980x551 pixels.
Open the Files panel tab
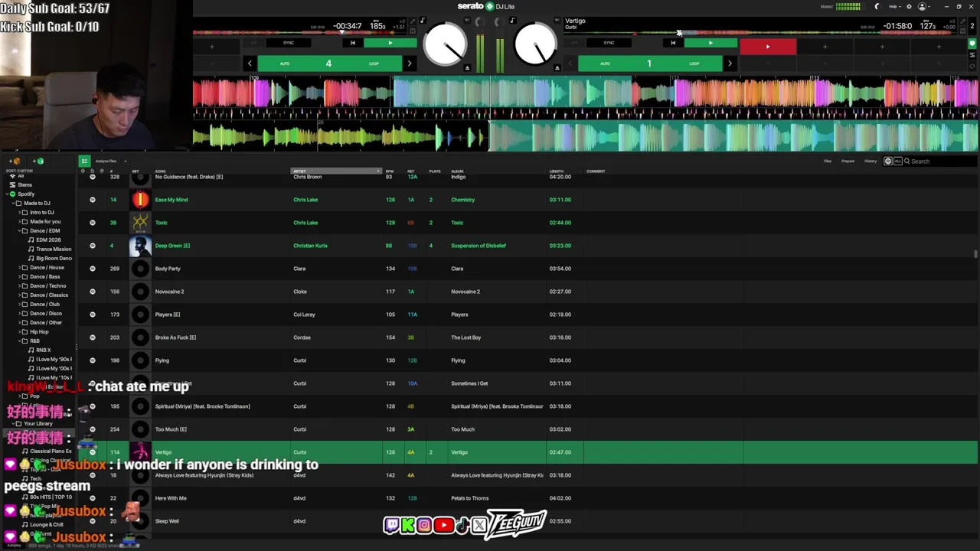tap(828, 161)
